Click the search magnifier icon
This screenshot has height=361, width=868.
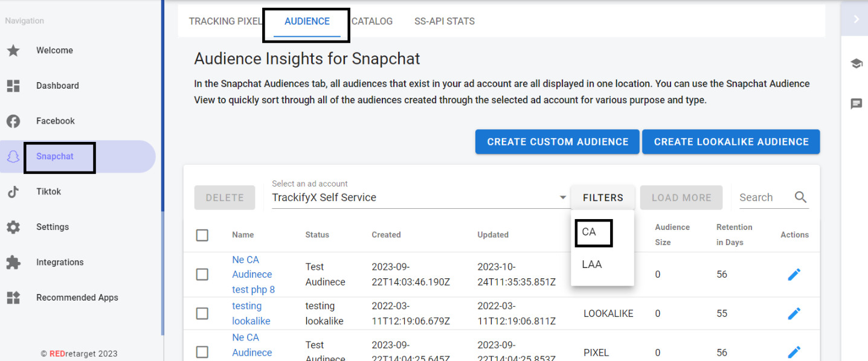801,197
